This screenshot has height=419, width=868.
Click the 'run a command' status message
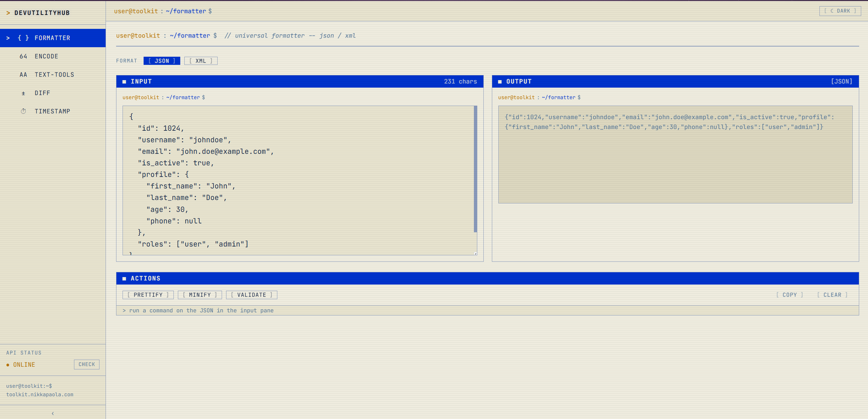pyautogui.click(x=198, y=310)
